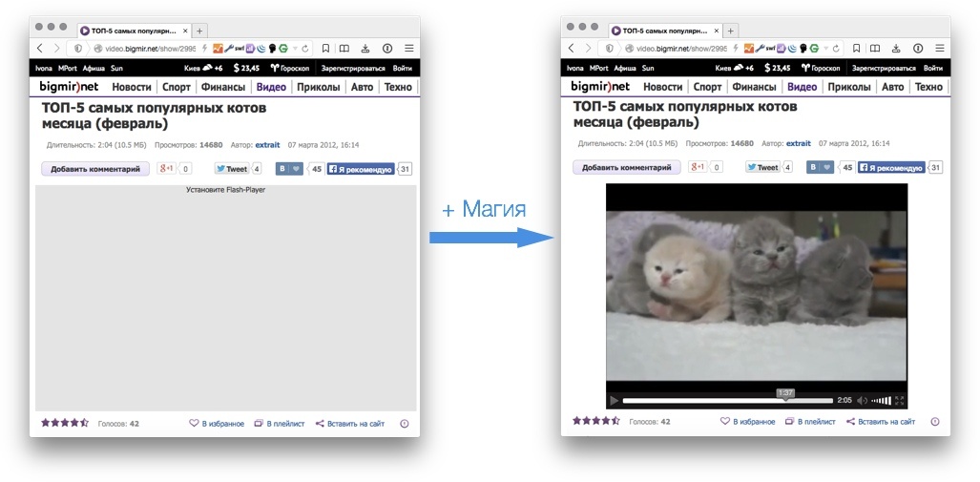The height and width of the screenshot is (482, 980).
Task: Close the ТОП-5 tab in left window
Action: 185,30
